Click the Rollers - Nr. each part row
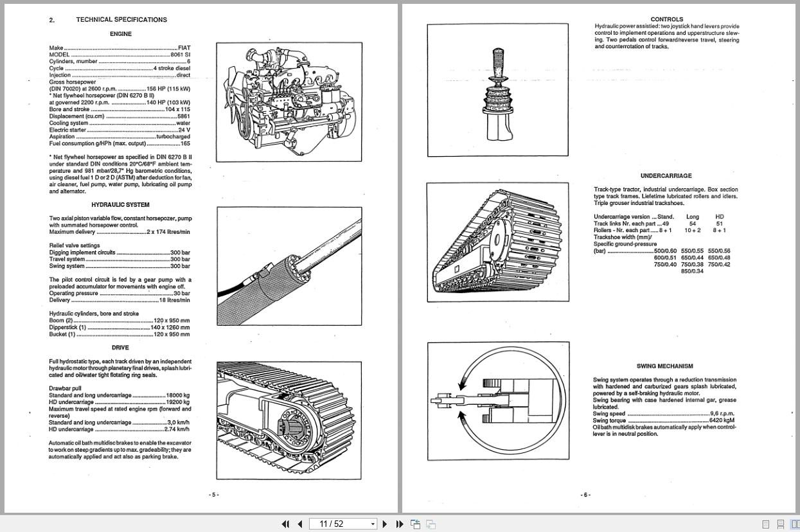800x532 pixels. (661, 230)
